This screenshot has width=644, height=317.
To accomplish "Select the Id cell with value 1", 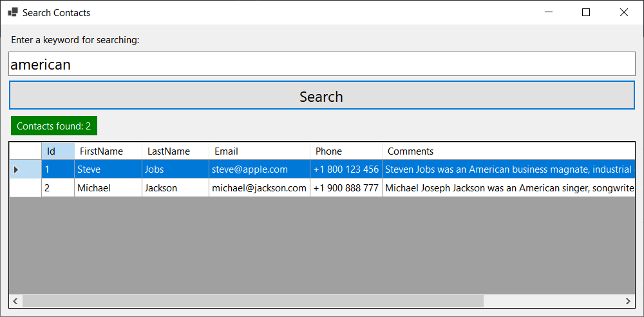I will tap(58, 169).
